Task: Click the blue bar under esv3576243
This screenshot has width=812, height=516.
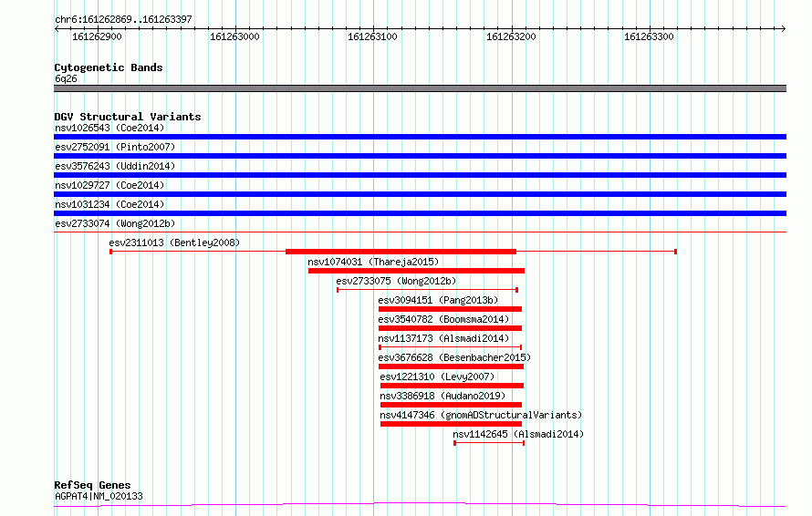Action: [420, 175]
